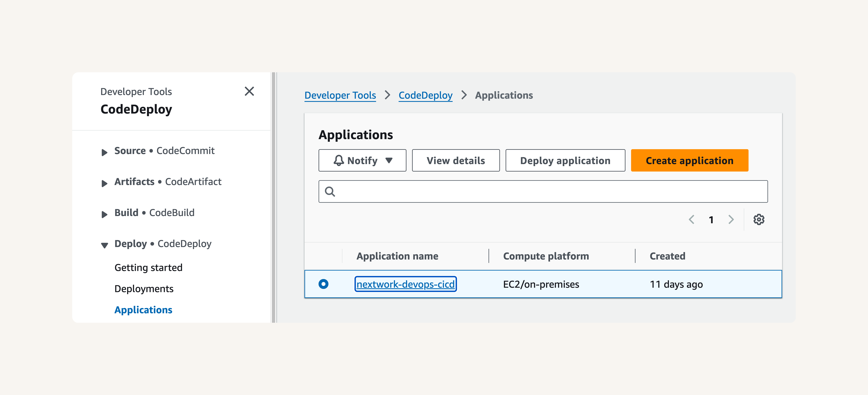Click the Create application button

tap(689, 160)
